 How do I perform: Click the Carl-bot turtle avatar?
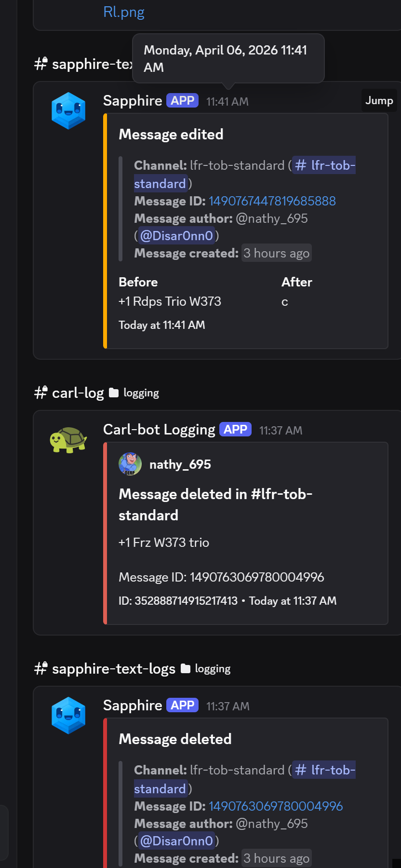tap(68, 439)
